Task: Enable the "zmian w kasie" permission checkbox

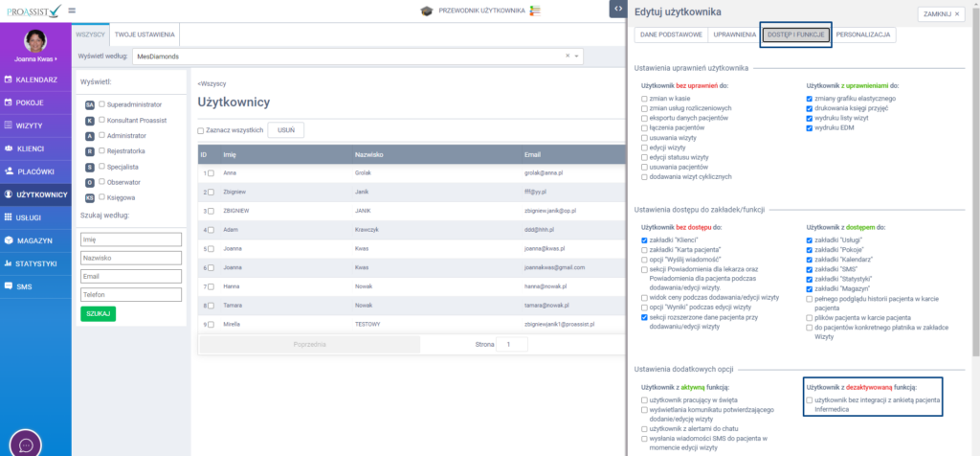Action: [x=645, y=99]
